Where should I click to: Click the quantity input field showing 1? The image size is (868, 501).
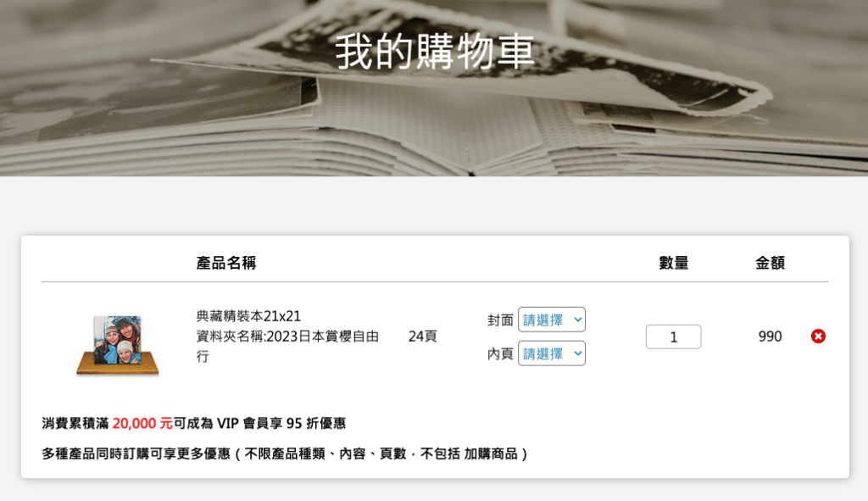(x=673, y=337)
